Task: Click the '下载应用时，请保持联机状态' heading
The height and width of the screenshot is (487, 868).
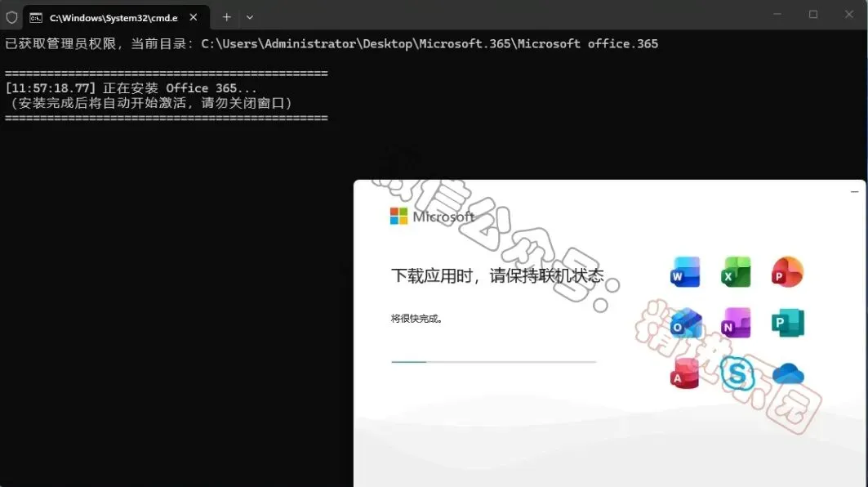Action: click(x=497, y=275)
